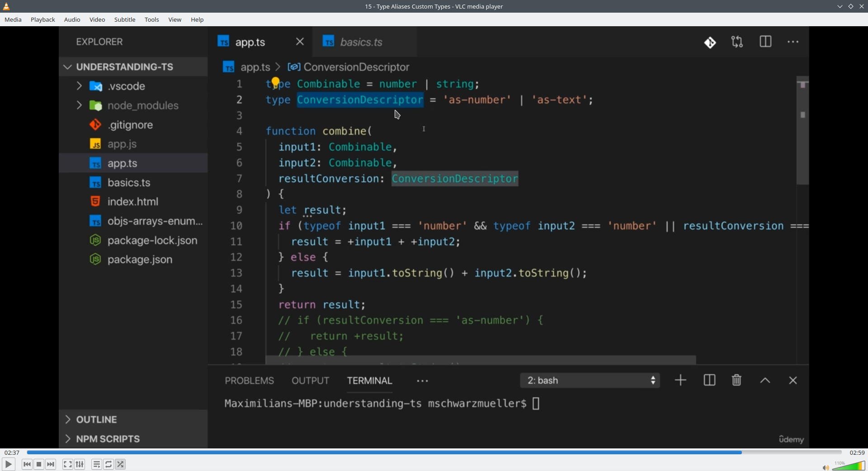Seek within the video progress bar
Image resolution: width=868 pixels, height=471 pixels.
tap(434, 452)
